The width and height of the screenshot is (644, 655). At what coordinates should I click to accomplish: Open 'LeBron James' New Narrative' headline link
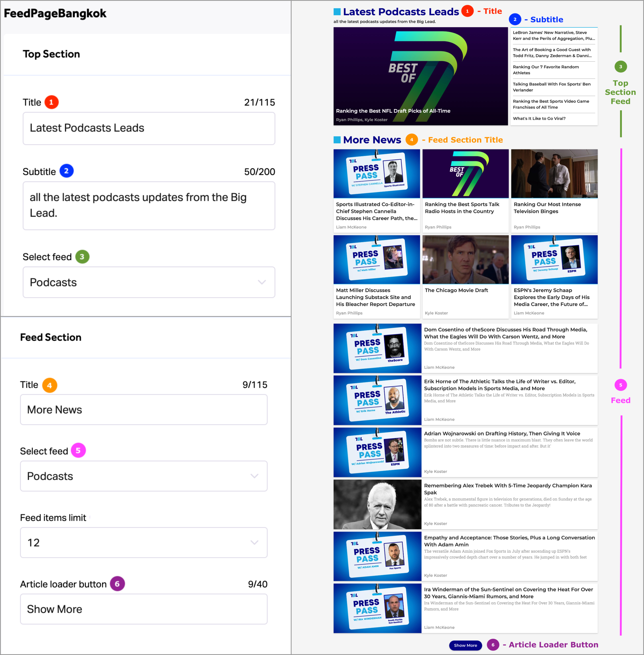(554, 36)
